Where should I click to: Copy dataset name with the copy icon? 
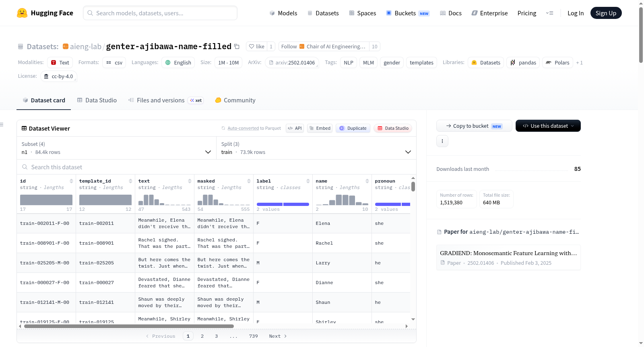237,47
